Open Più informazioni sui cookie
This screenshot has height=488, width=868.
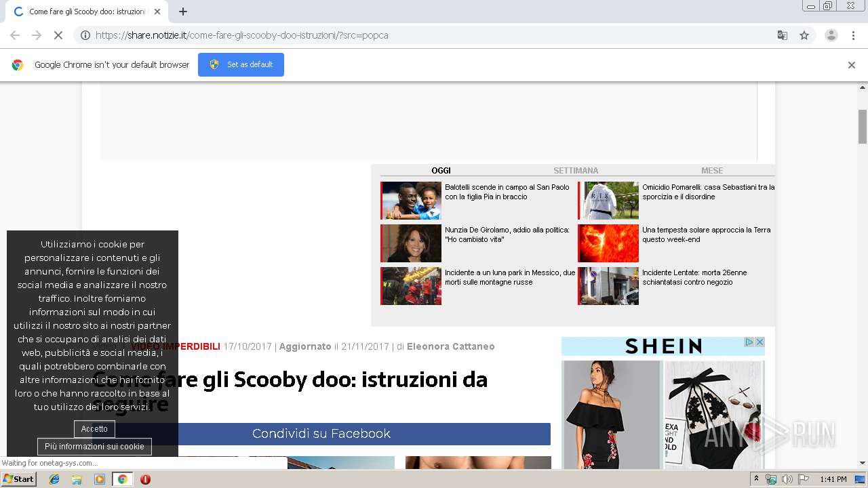point(94,447)
